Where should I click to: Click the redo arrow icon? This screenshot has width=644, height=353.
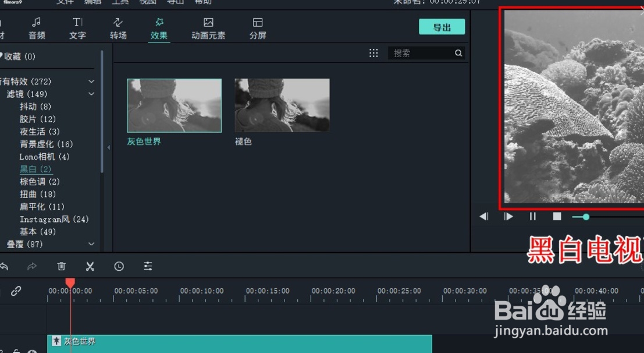(x=32, y=267)
